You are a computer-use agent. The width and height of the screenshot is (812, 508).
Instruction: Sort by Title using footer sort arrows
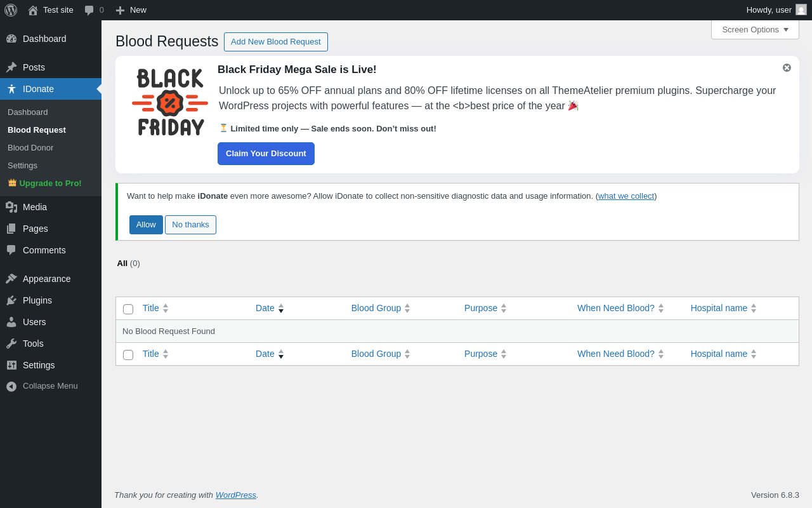(x=166, y=354)
